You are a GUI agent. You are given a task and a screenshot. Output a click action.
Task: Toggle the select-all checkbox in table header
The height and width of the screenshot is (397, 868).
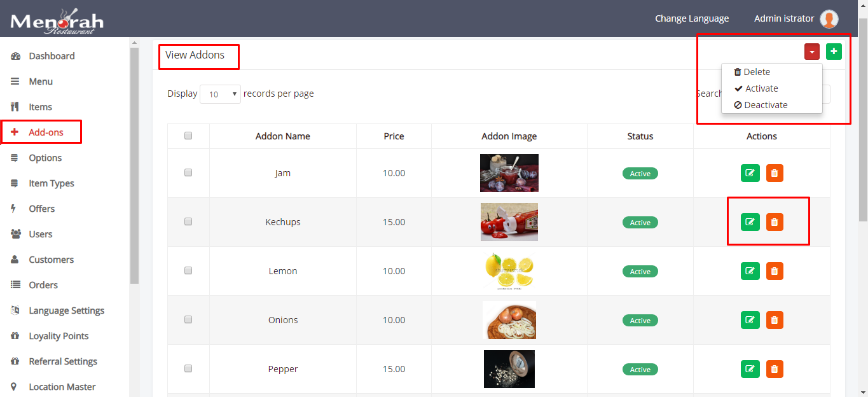tap(188, 136)
